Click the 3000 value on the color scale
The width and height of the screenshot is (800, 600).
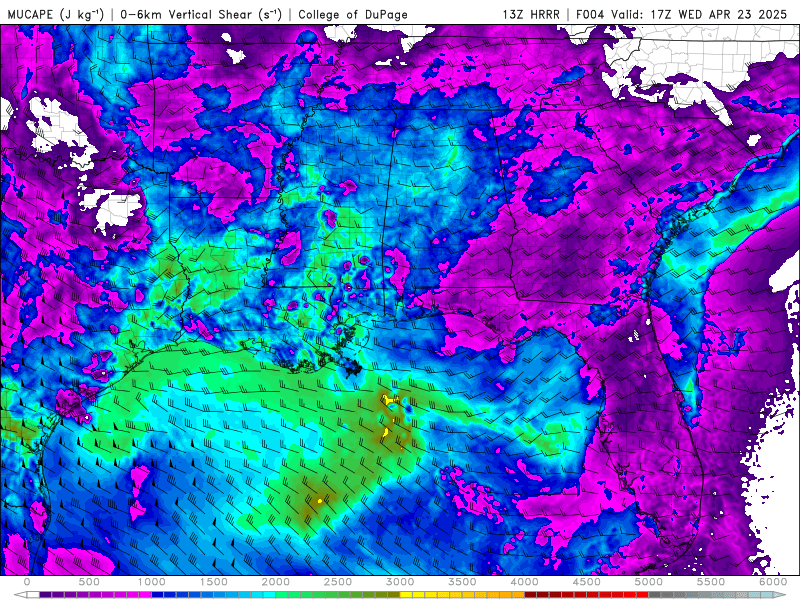400,582
